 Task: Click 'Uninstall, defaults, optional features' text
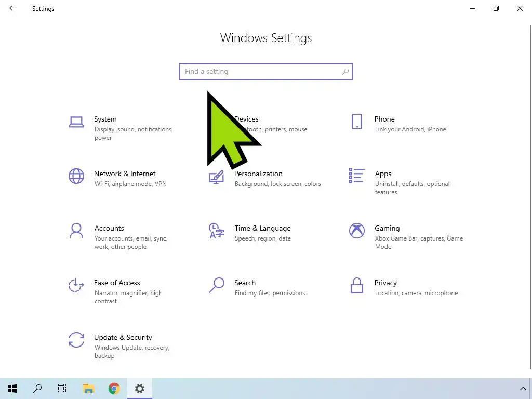click(x=412, y=188)
